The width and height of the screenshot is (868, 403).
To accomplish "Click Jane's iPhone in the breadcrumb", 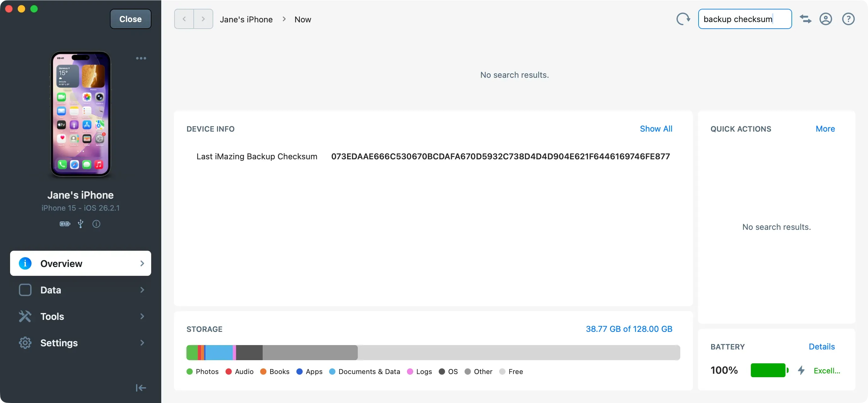I will pos(246,20).
